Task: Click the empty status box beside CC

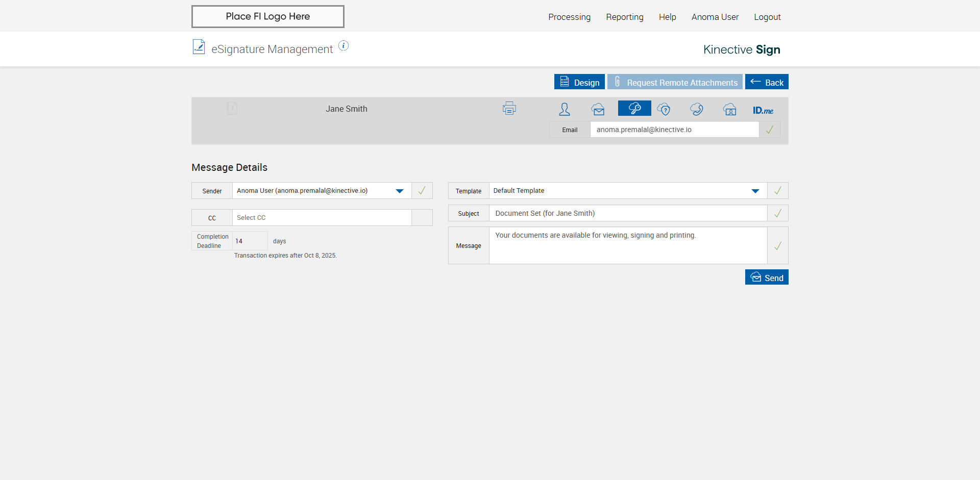Action: [x=422, y=218]
